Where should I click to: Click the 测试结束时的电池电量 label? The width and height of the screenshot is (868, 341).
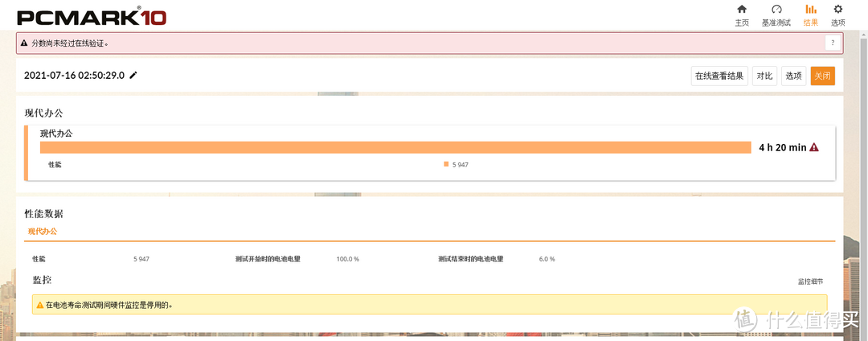[x=470, y=259]
